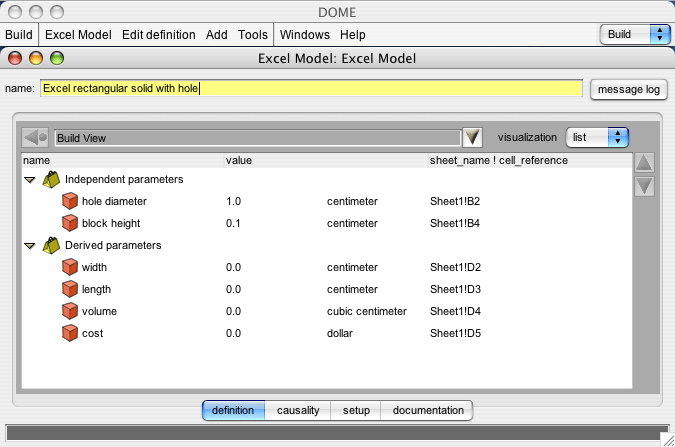Click the move-up arrow beside the list
The width and height of the screenshot is (675, 447).
[644, 163]
